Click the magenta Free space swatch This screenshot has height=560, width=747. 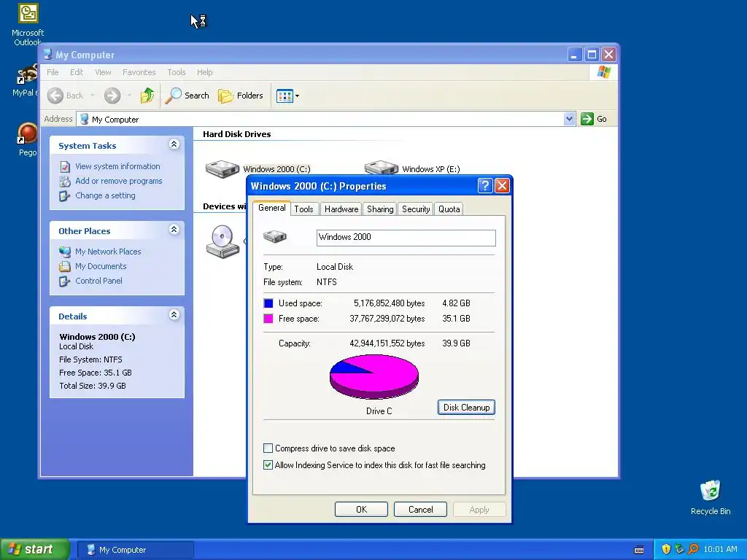pos(268,319)
